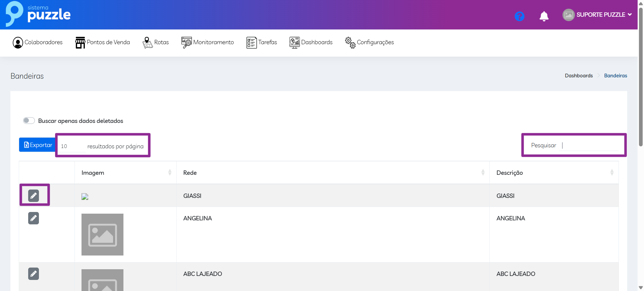Open the Colaboradores menu
The height and width of the screenshot is (291, 644).
click(x=38, y=43)
